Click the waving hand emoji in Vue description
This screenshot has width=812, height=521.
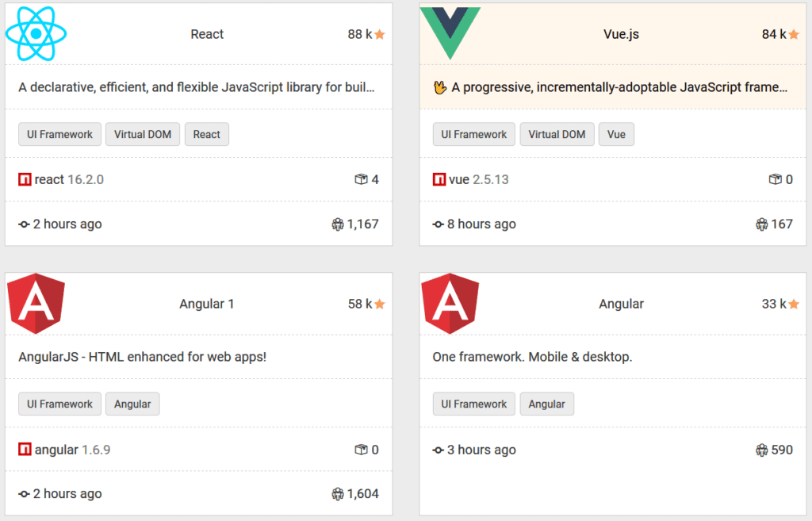click(439, 87)
